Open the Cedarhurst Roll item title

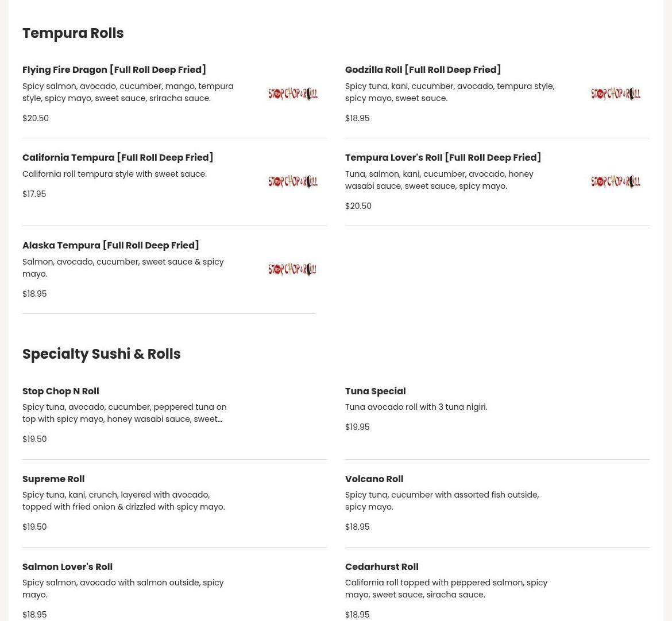pyautogui.click(x=381, y=566)
